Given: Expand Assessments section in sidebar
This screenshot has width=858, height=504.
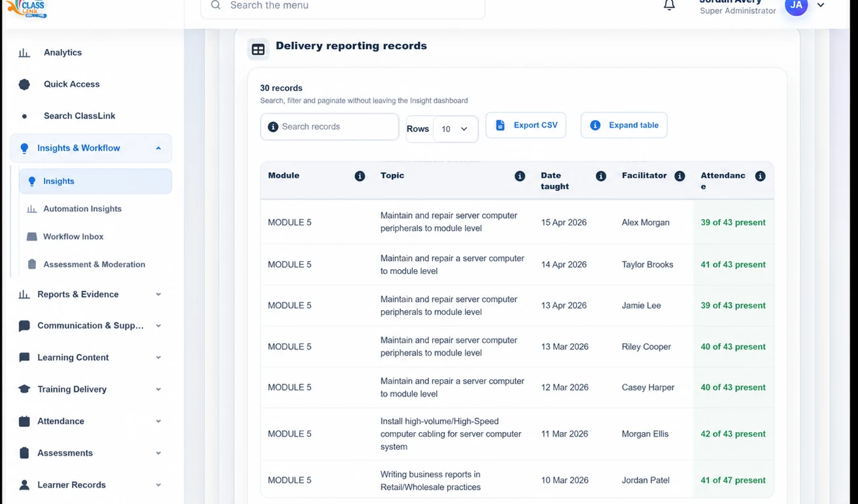Looking at the screenshot, I should coord(91,453).
